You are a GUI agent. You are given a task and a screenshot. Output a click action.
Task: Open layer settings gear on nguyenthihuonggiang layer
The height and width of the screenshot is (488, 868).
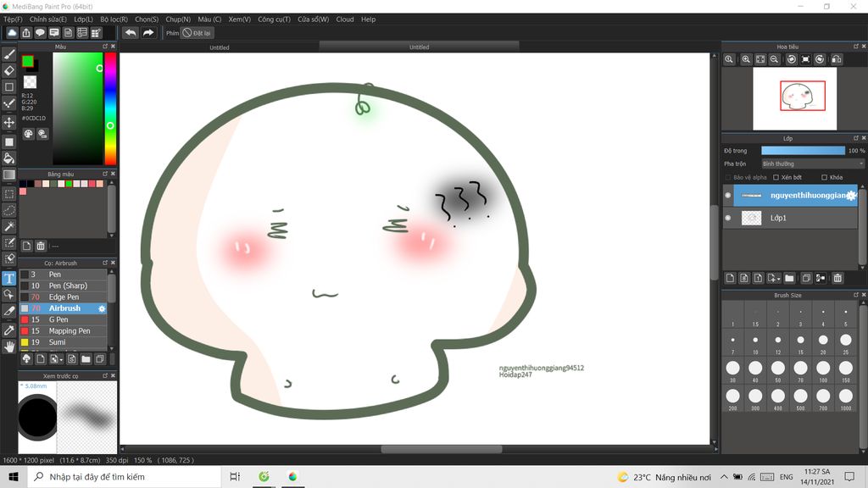tap(851, 196)
